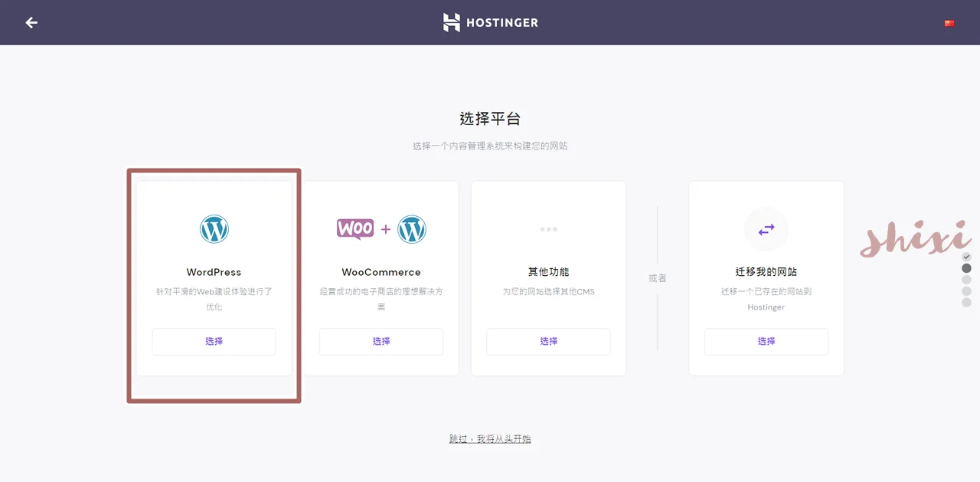Viewport: 980px width, 482px height.
Task: Select 迁移我的网站 with its 选择 button
Action: [766, 342]
